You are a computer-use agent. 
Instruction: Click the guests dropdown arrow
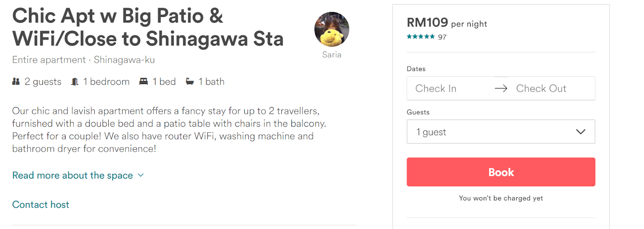[580, 132]
